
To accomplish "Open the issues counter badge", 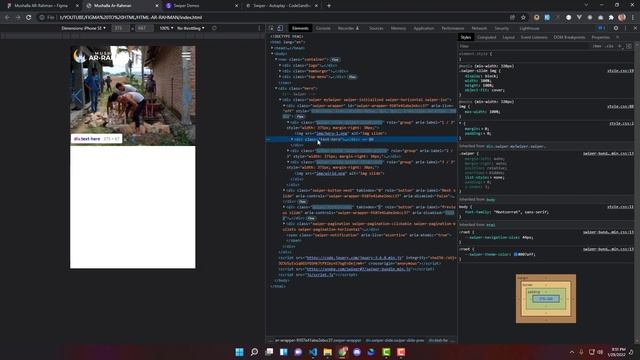I will (x=601, y=28).
